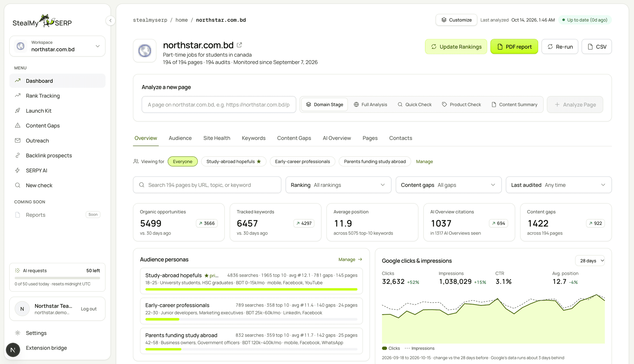Viewport: 634px width, 364px height.
Task: Click the Reports document icon
Action: [x=18, y=215]
